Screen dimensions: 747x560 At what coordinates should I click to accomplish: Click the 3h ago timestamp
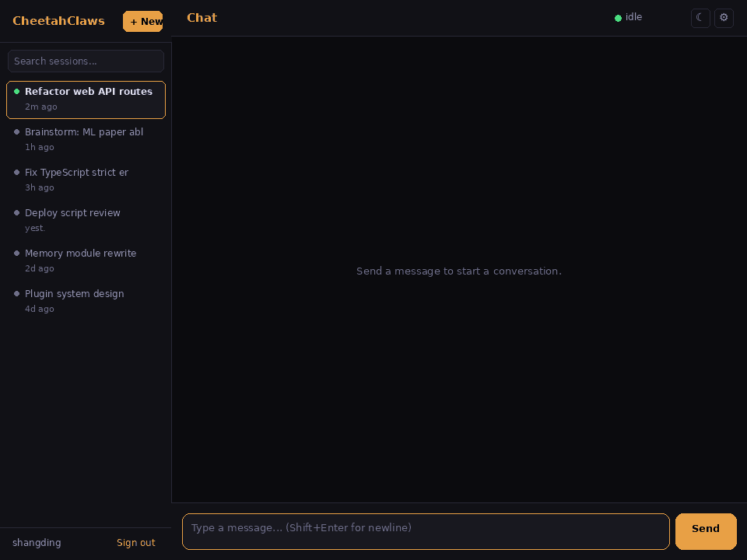40,187
